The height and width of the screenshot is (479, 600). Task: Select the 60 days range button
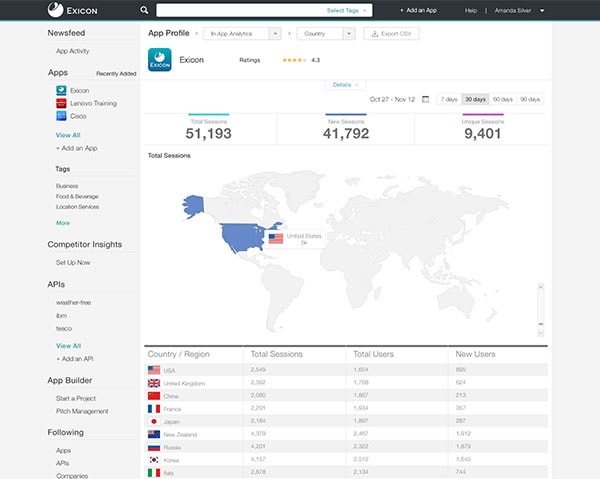point(503,99)
